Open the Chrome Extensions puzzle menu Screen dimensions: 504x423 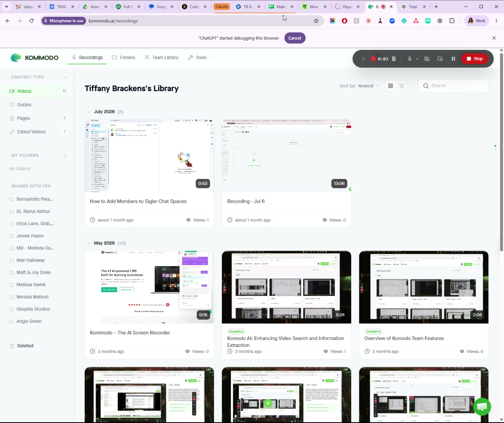(452, 21)
